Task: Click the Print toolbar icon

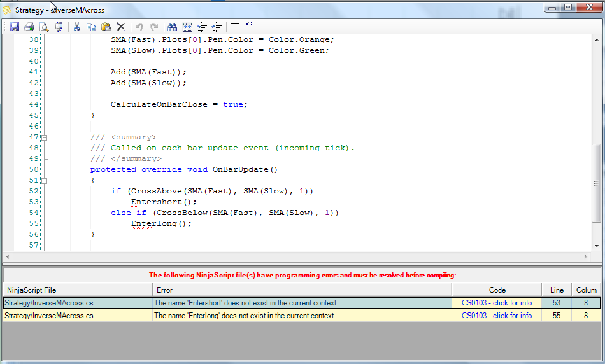Action: [x=29, y=27]
